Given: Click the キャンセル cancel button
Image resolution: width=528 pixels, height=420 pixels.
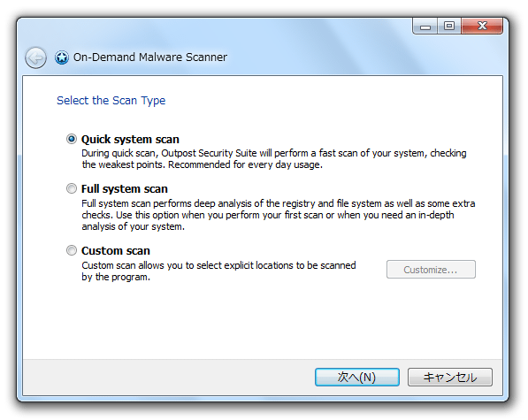Looking at the screenshot, I should pos(450,377).
